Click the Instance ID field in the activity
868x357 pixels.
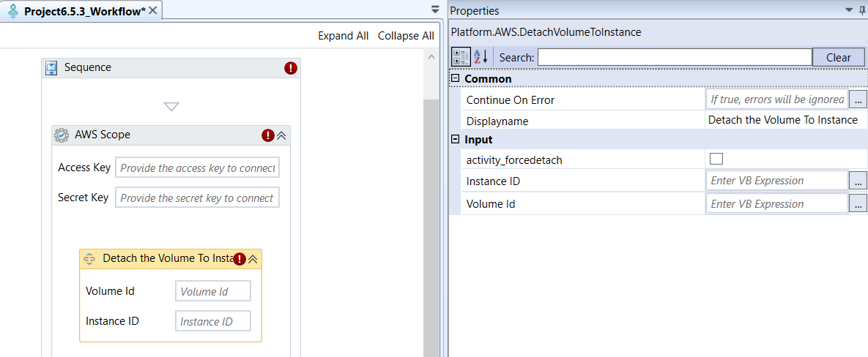[x=213, y=321]
